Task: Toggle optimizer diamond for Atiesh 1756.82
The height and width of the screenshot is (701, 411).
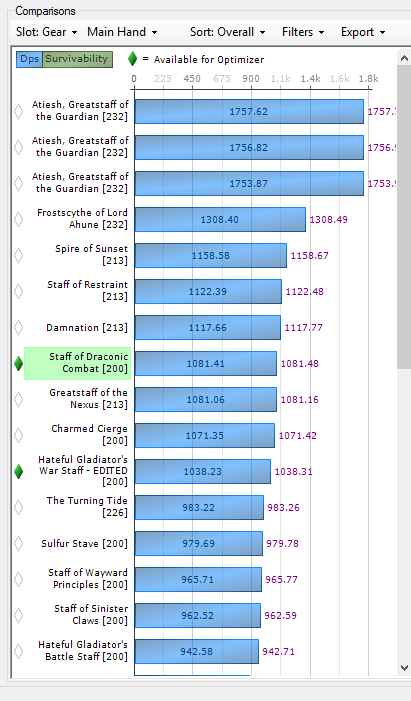Action: click(x=18, y=147)
